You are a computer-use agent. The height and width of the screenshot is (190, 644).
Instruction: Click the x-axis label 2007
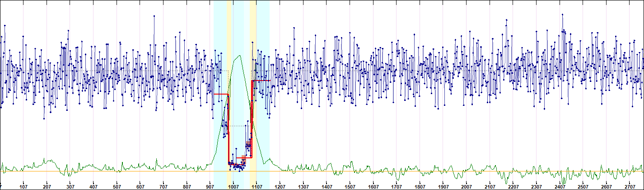[466, 186]
